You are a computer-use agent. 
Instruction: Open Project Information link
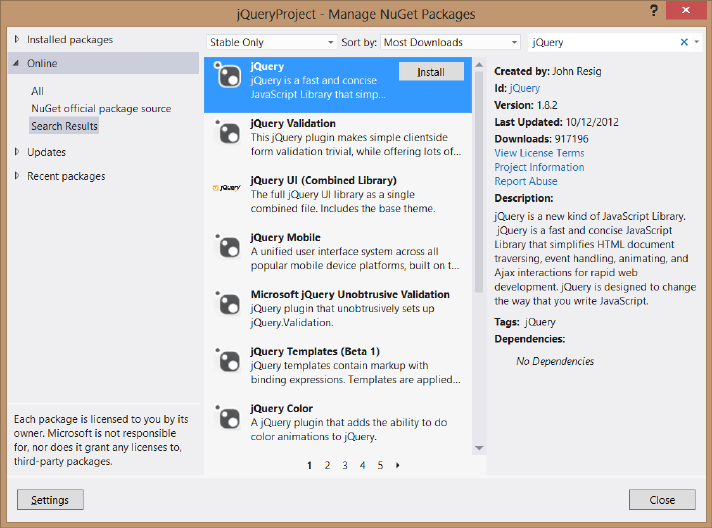pos(539,167)
